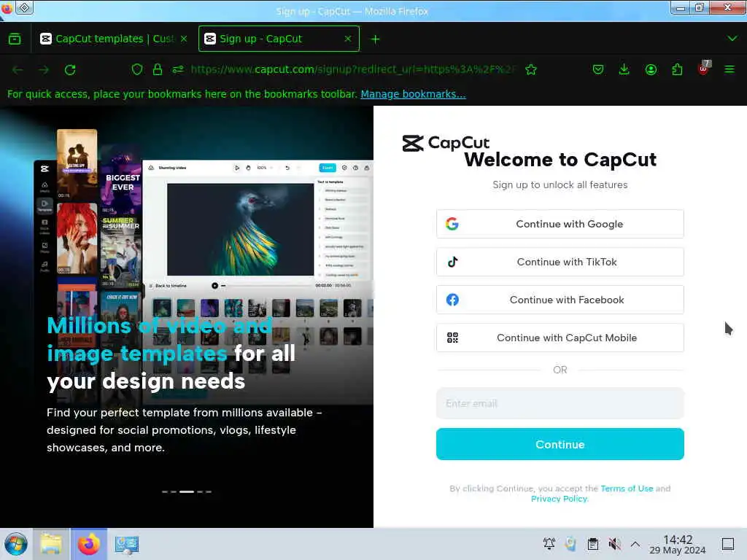Go forward to next page

[x=44, y=70]
